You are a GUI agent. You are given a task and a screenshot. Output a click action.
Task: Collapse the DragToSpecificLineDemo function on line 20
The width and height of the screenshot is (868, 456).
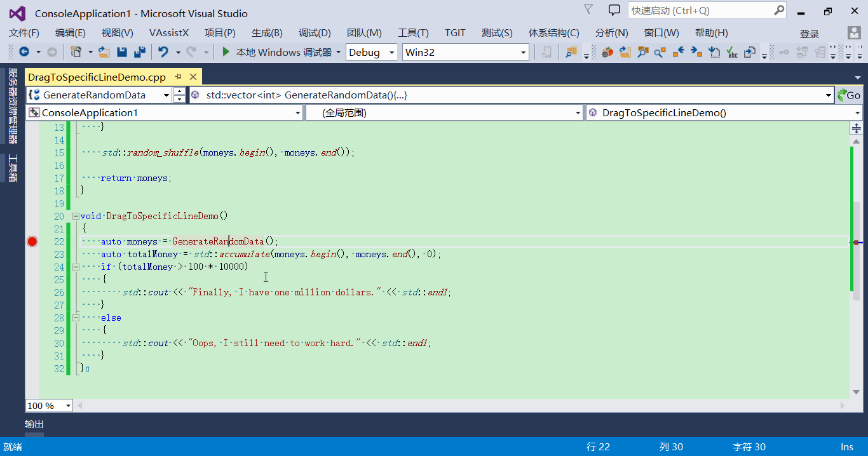click(76, 216)
